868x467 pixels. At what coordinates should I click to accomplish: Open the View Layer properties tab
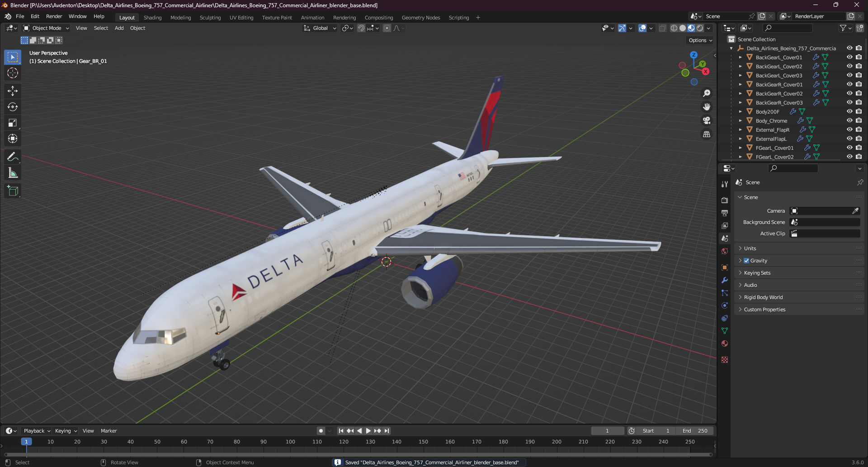click(x=725, y=225)
